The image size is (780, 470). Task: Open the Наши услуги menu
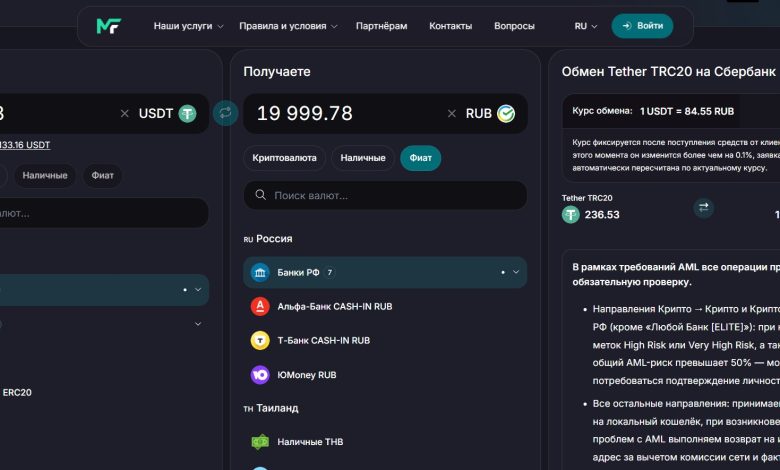click(188, 26)
